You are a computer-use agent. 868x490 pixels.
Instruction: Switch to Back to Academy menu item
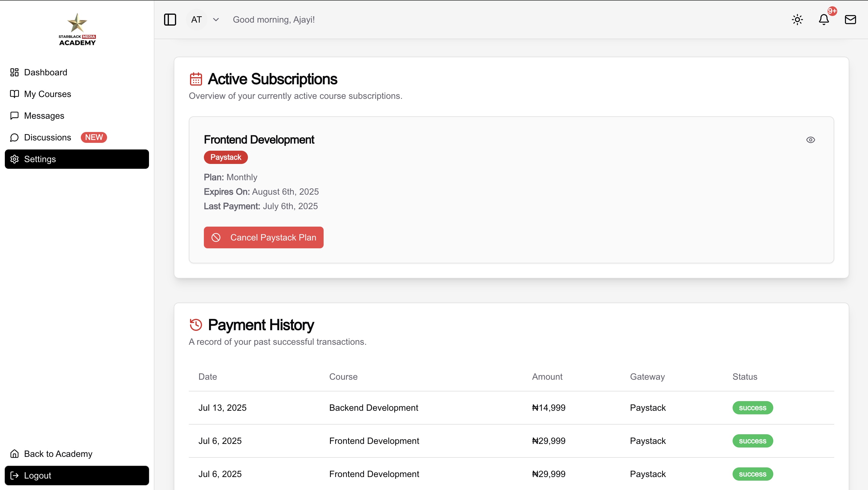pyautogui.click(x=58, y=454)
